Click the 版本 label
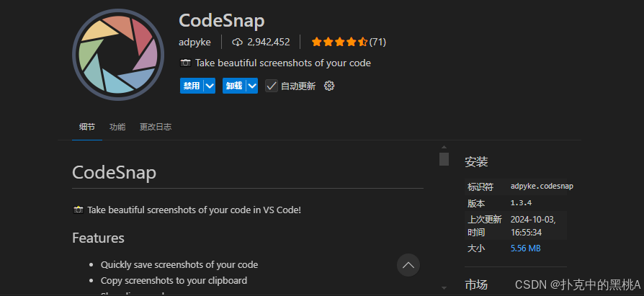This screenshot has width=644, height=296. 476,204
